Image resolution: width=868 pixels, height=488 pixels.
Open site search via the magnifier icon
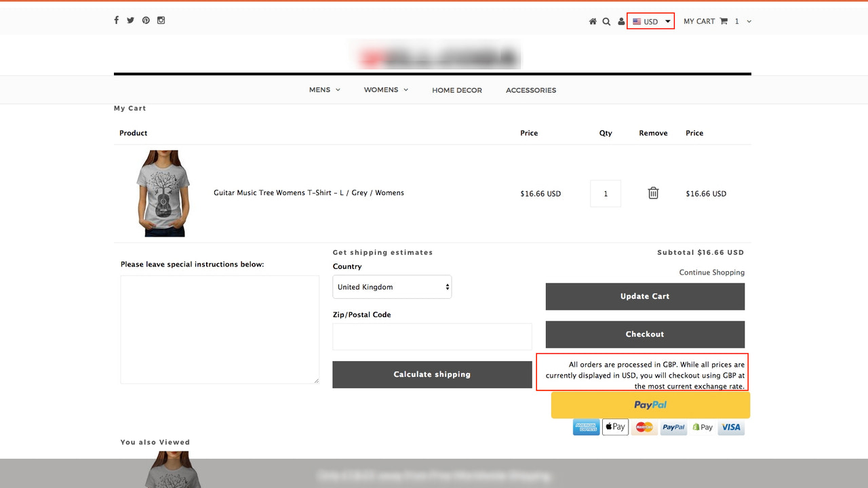click(x=606, y=21)
